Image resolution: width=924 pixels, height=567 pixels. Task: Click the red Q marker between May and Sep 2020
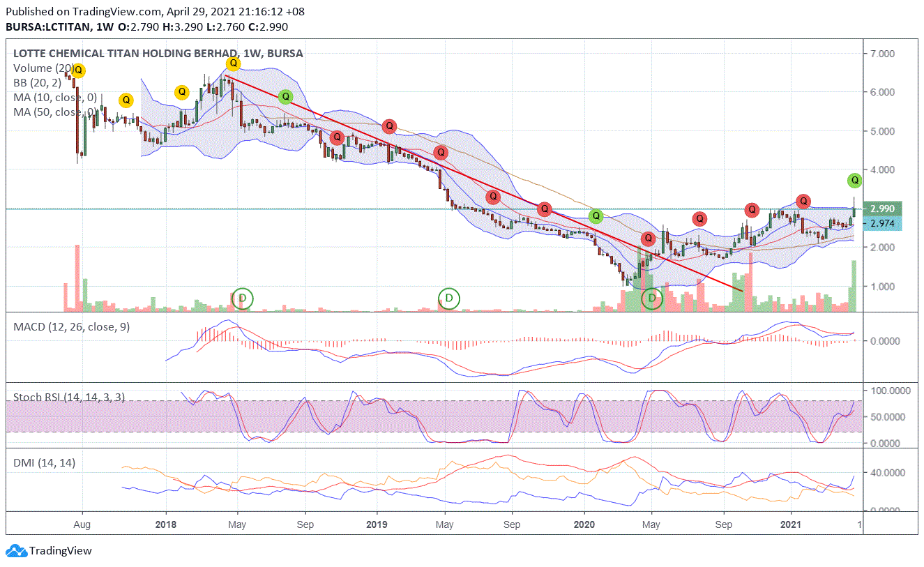tap(699, 218)
